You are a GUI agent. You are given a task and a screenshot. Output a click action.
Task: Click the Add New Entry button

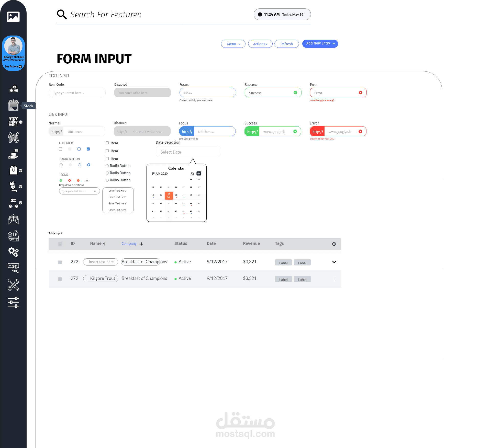click(x=320, y=44)
